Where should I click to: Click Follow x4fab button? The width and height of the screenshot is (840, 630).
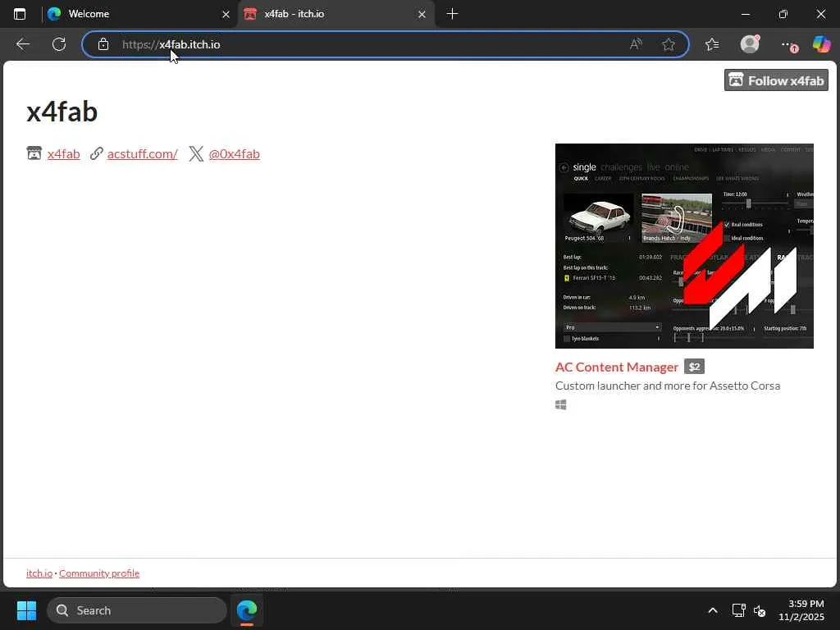tap(776, 80)
